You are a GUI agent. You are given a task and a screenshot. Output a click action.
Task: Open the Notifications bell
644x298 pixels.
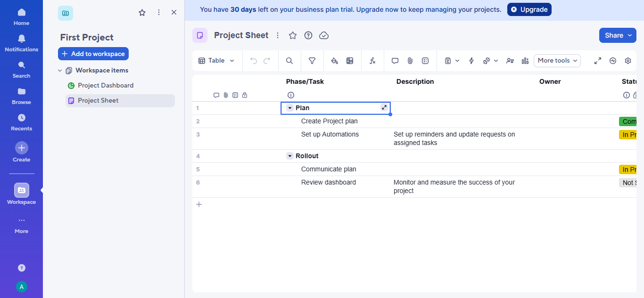coord(21,43)
